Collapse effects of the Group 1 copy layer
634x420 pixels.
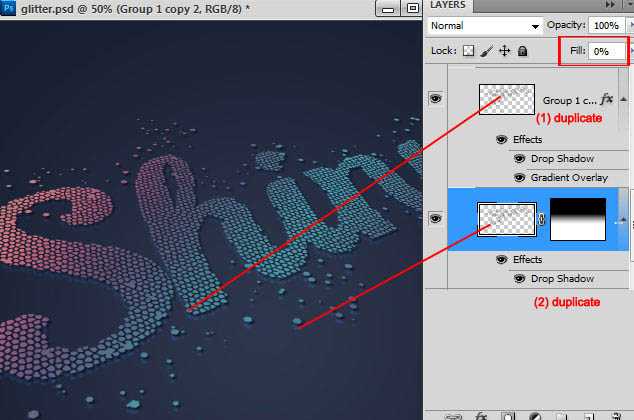(623, 99)
